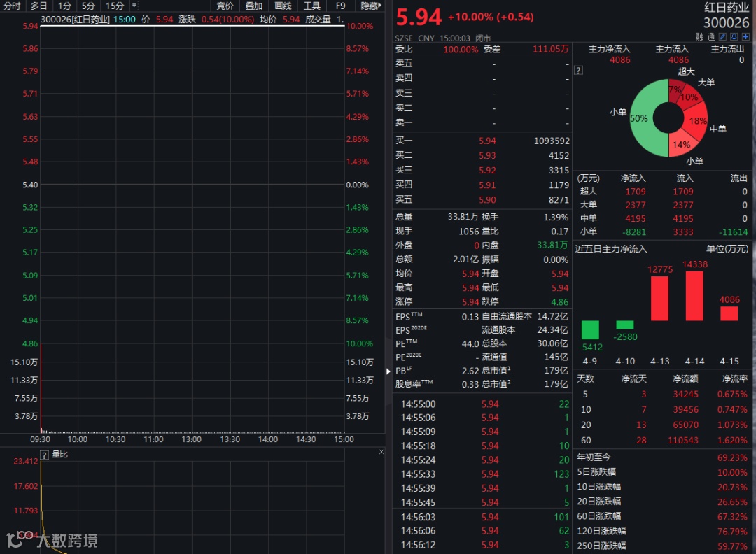Click the 小单 net inflow -8281 value

pyautogui.click(x=634, y=232)
